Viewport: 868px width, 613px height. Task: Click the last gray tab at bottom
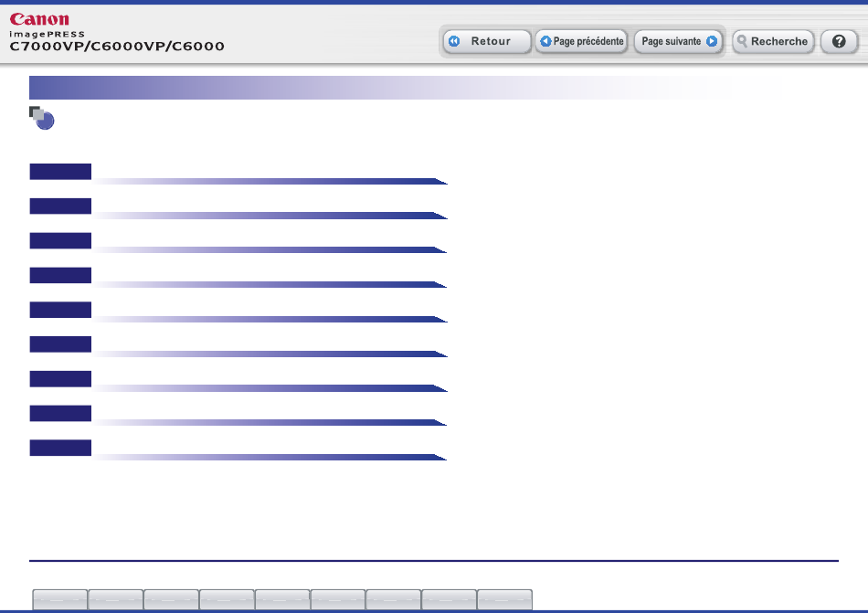coord(505,599)
